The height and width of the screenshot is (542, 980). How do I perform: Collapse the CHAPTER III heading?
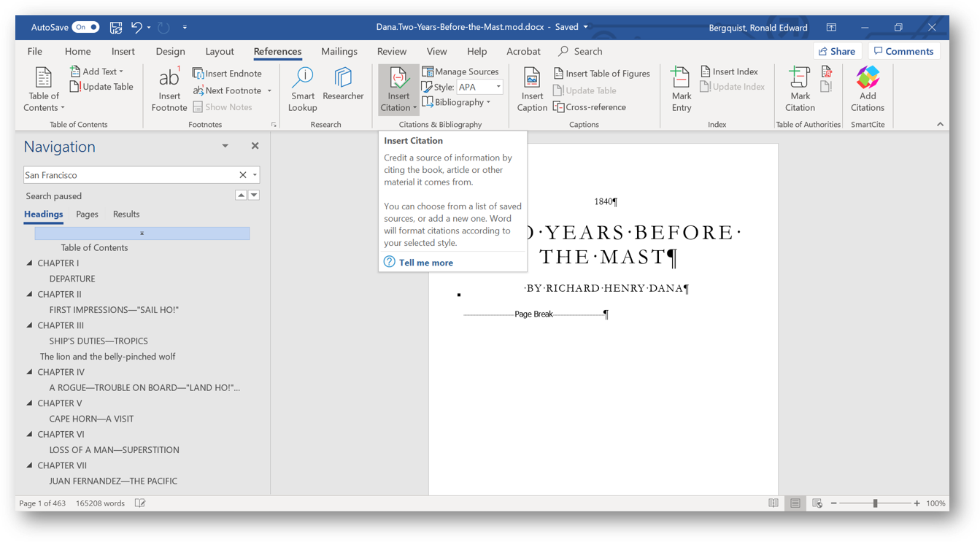30,325
